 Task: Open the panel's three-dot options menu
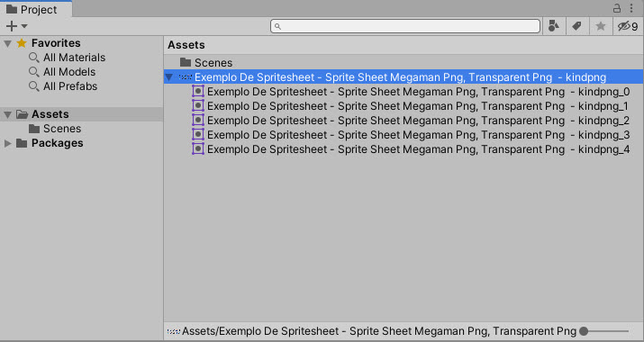point(631,8)
